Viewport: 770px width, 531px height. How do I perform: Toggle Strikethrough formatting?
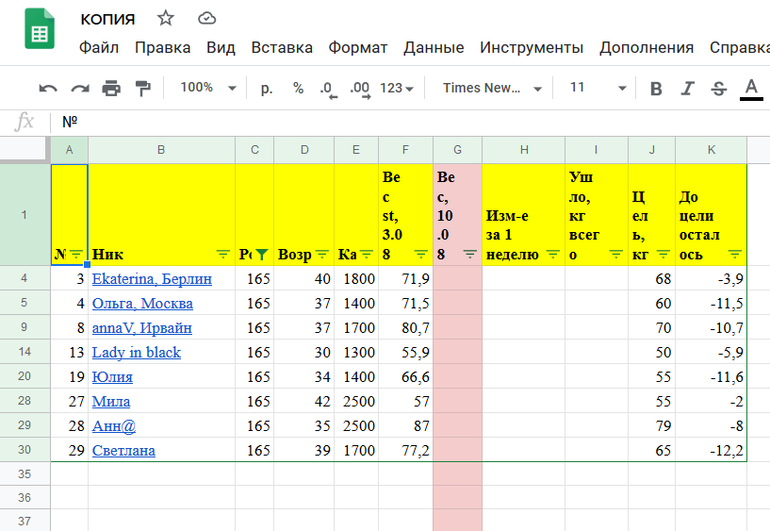pyautogui.click(x=719, y=88)
